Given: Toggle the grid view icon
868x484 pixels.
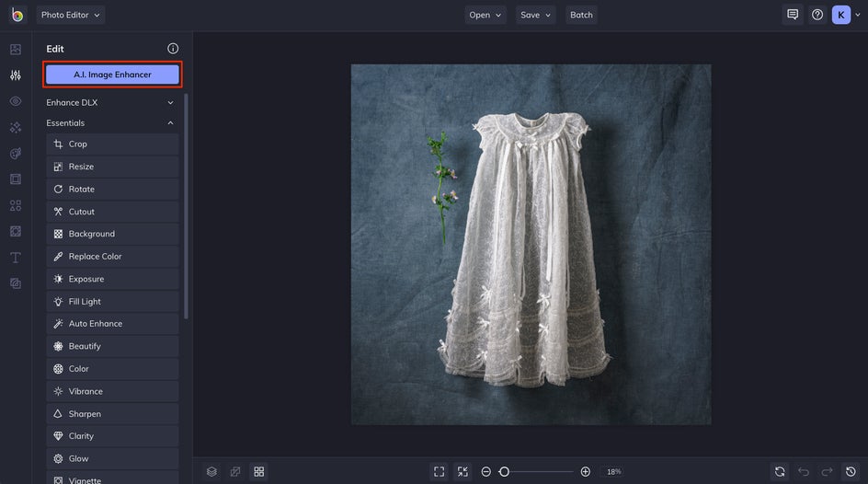Looking at the screenshot, I should point(258,472).
